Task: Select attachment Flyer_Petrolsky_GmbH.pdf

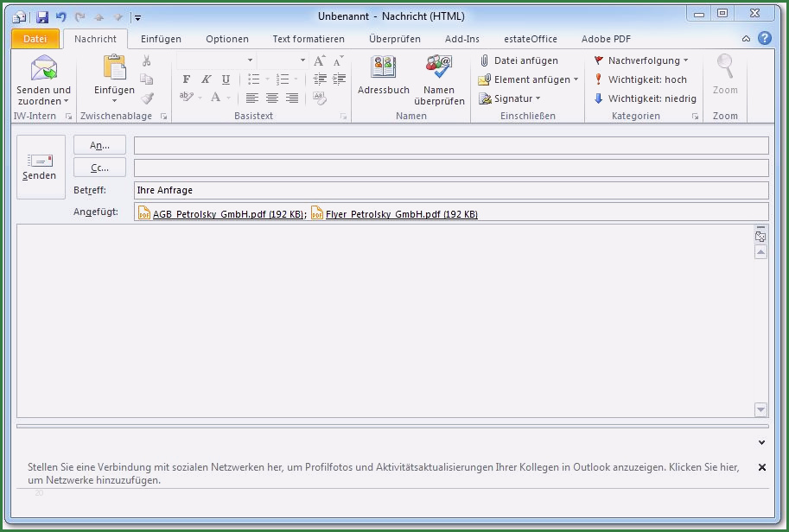Action: (x=394, y=213)
